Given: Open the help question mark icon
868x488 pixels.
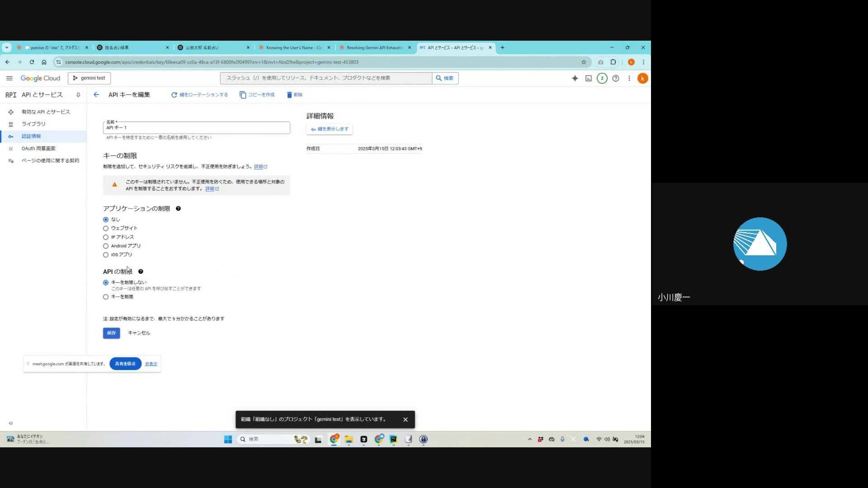Looking at the screenshot, I should (615, 78).
